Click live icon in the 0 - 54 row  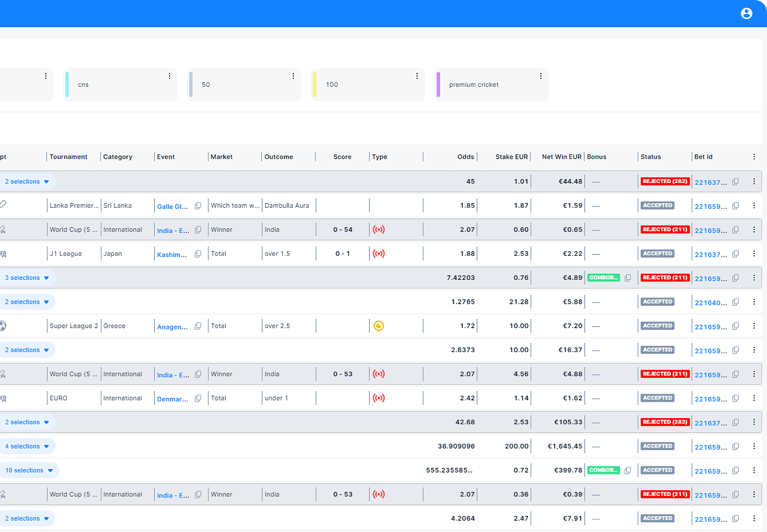tap(379, 230)
